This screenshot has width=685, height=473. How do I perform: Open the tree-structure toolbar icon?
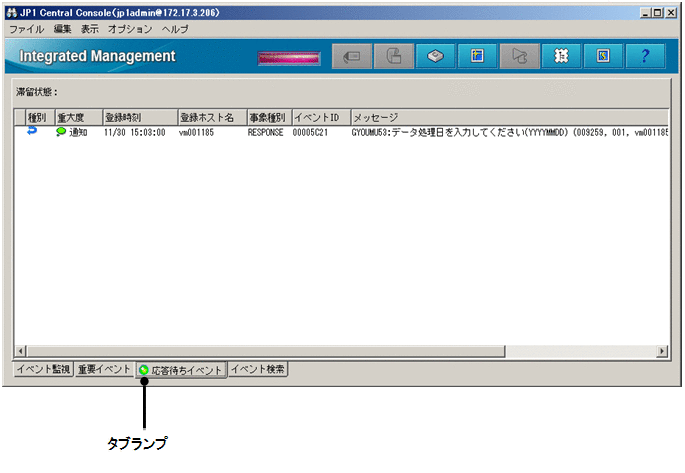pyautogui.click(x=561, y=56)
